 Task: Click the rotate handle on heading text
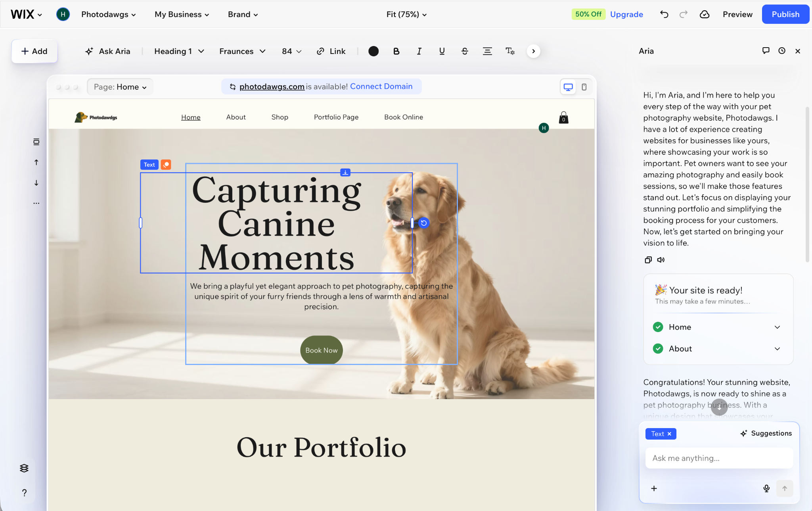coord(424,223)
